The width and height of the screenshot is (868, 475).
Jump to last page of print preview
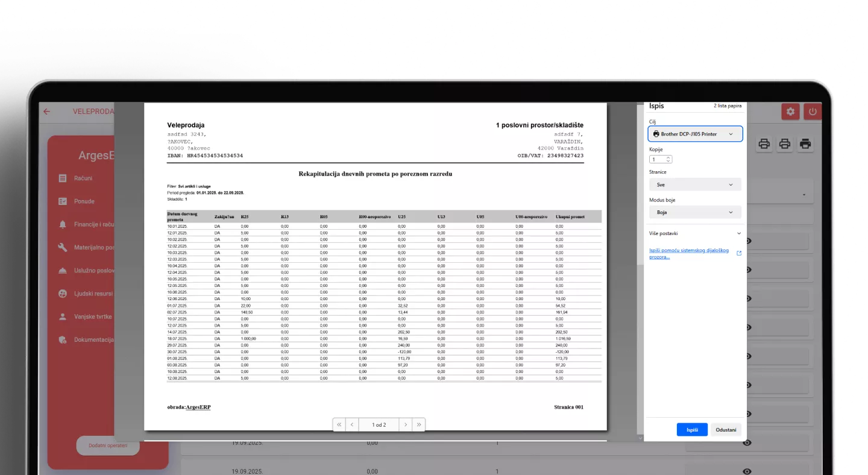pos(419,425)
